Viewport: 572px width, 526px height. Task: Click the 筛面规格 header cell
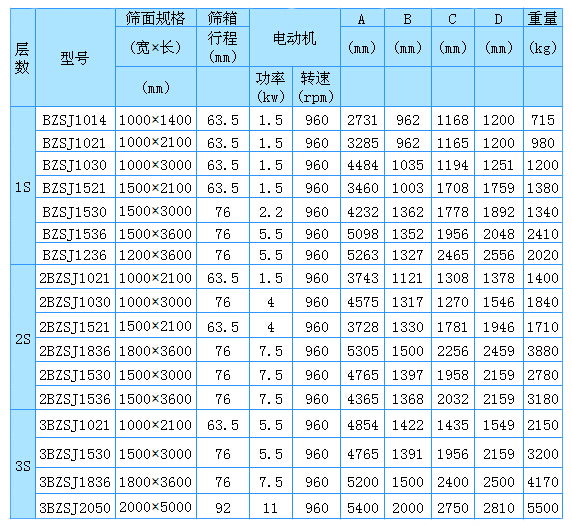click(156, 18)
